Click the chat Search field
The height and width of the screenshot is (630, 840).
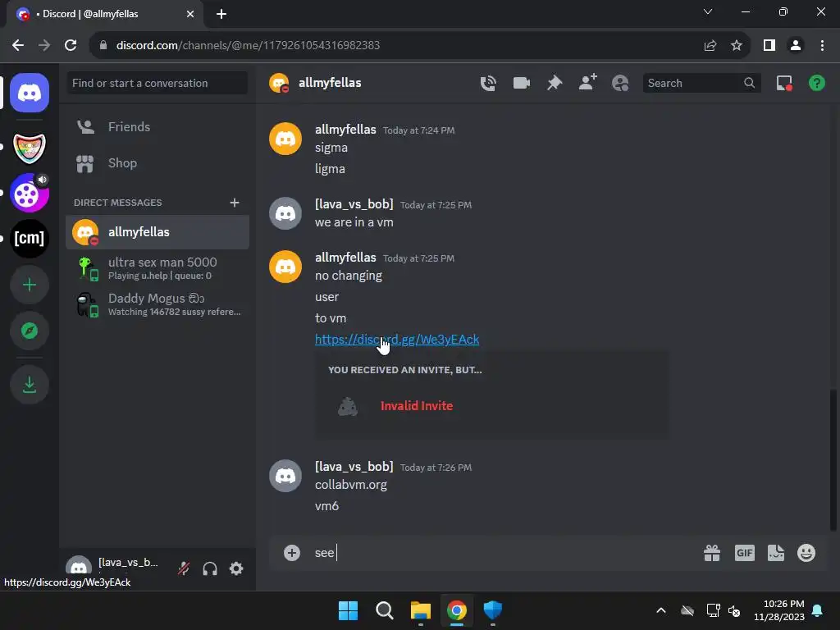point(701,83)
